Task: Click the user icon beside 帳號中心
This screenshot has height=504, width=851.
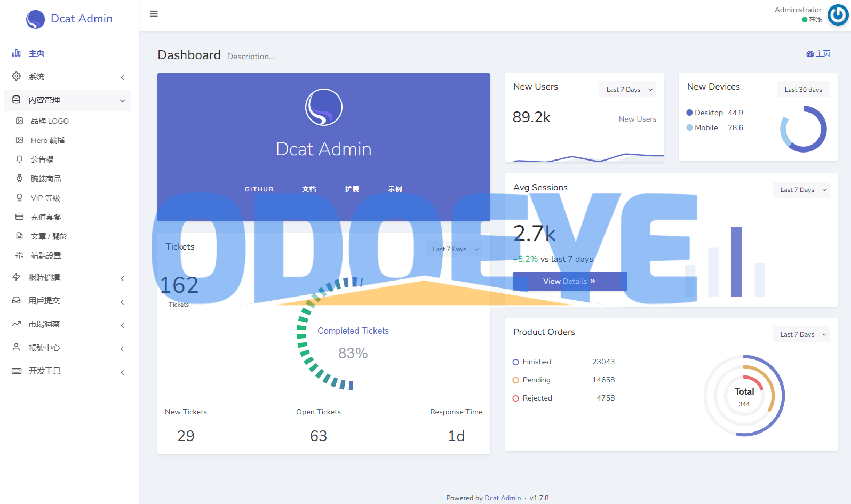Action: click(17, 347)
